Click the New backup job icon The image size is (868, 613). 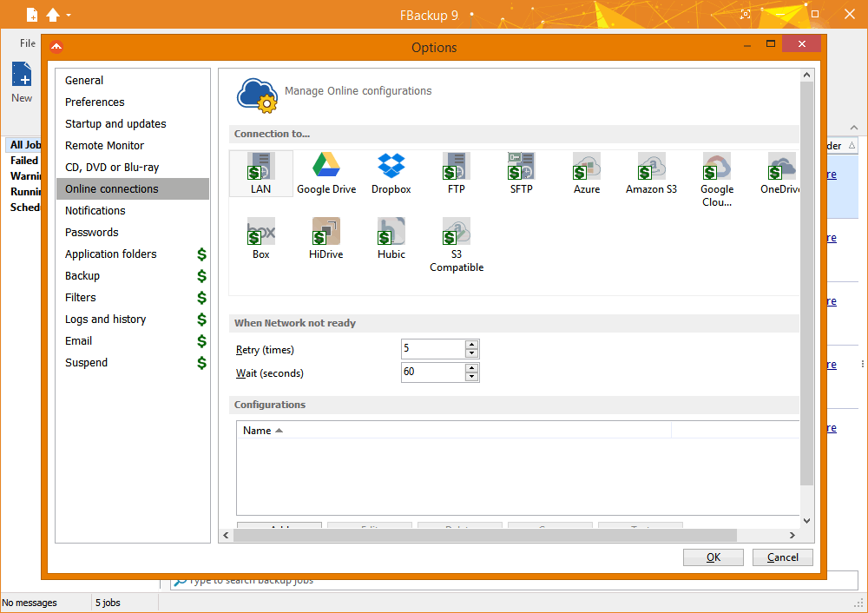coord(22,82)
